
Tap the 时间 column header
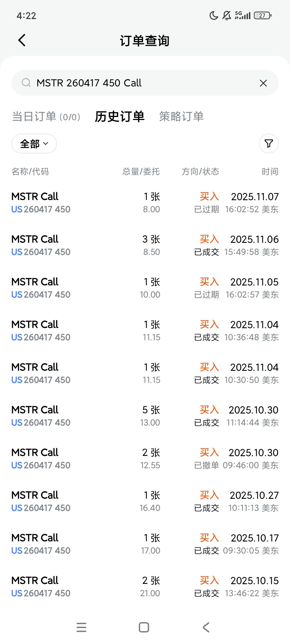270,171
